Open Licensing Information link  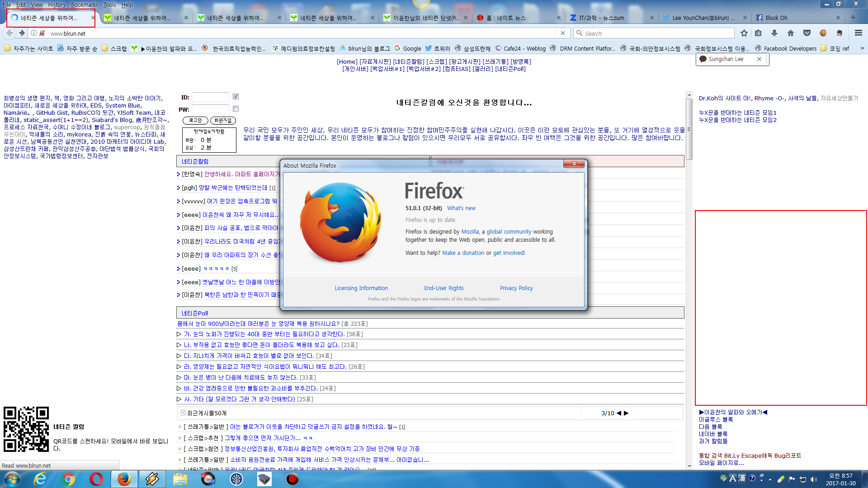[361, 288]
